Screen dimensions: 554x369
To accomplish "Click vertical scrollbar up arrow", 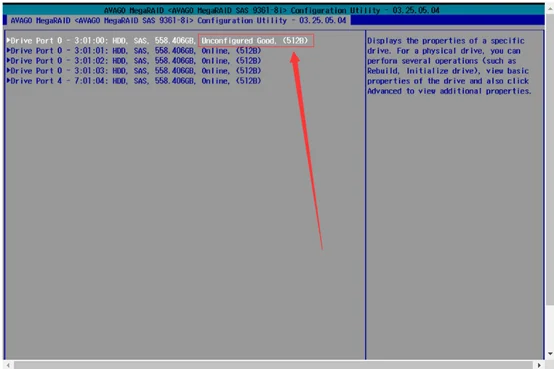I will 550,7.
